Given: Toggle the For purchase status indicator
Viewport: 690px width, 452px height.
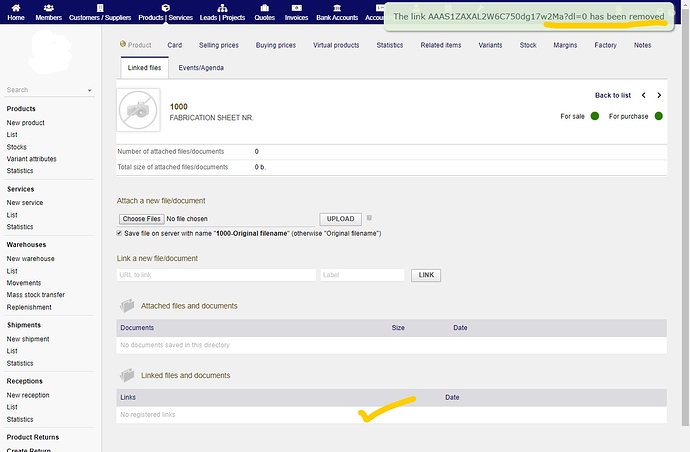Looking at the screenshot, I should 657,117.
